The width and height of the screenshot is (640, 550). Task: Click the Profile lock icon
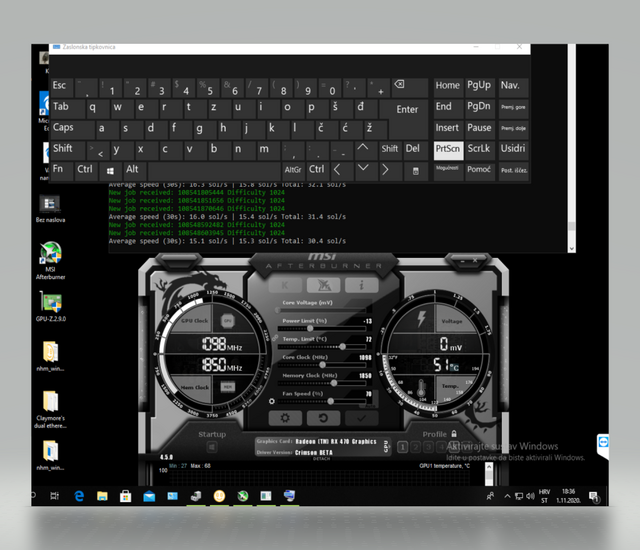tap(454, 434)
